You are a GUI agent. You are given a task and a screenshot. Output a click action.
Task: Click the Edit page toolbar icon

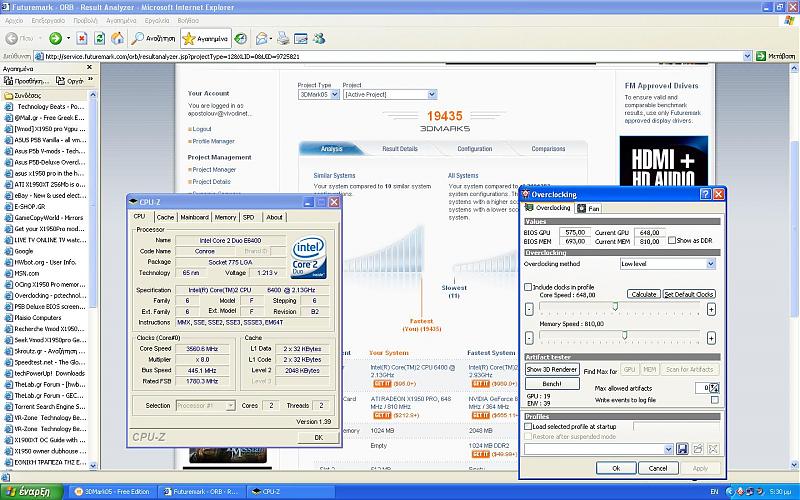[301, 38]
